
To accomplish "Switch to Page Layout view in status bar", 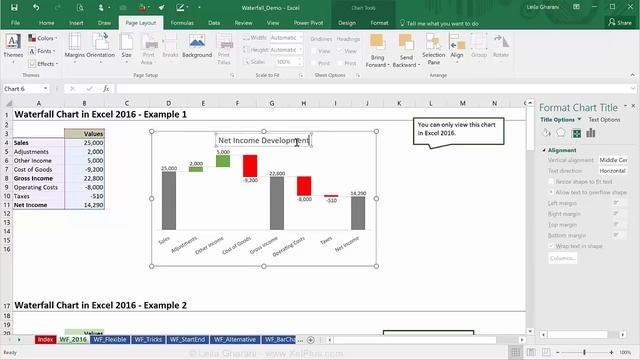I will coord(531,352).
